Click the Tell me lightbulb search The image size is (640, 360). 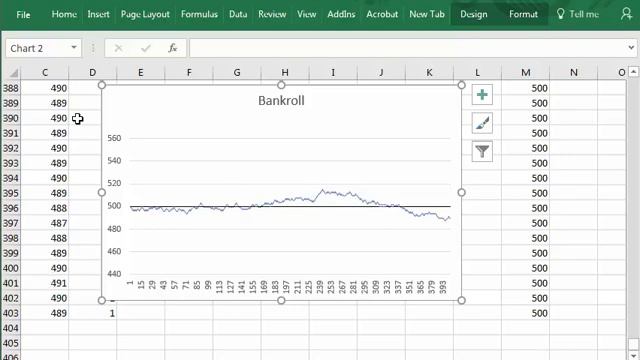click(x=578, y=14)
